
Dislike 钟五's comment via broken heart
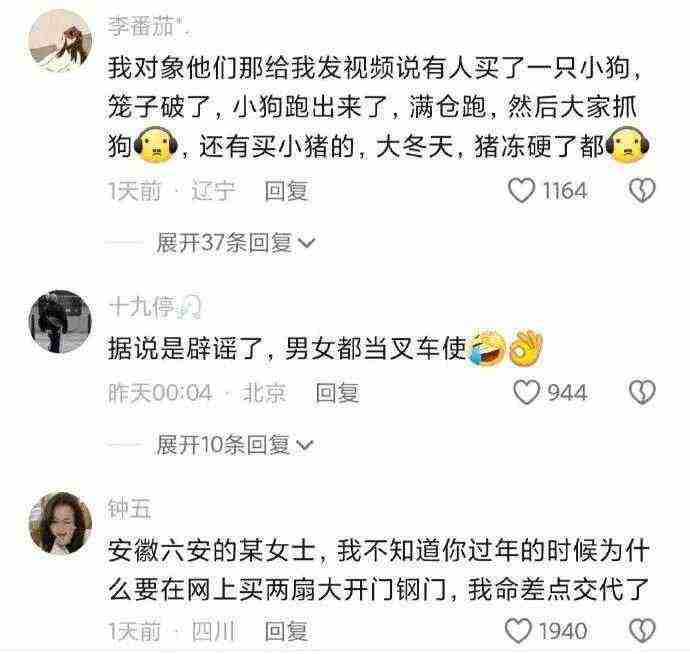pos(642,630)
